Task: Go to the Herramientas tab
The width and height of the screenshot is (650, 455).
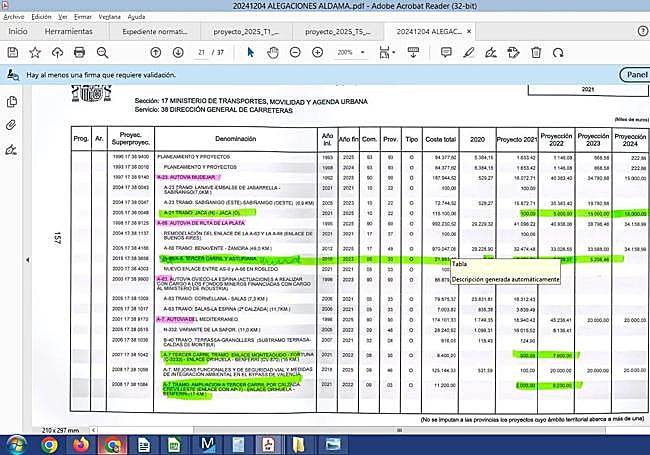Action: coord(69,32)
